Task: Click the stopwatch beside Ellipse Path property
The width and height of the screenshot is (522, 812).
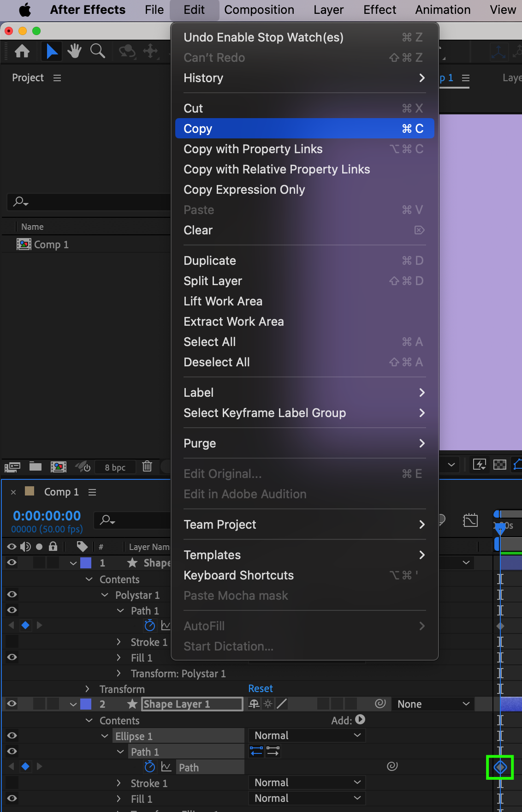Action: click(x=150, y=767)
